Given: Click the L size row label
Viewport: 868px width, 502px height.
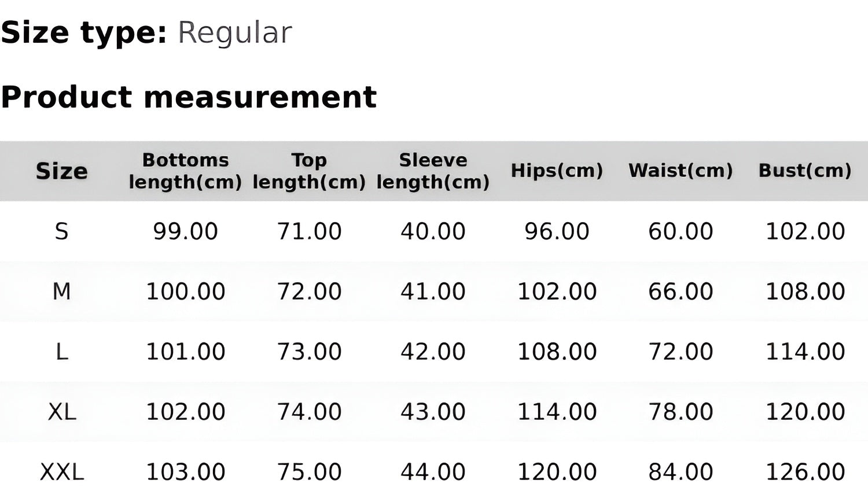Looking at the screenshot, I should 61,352.
